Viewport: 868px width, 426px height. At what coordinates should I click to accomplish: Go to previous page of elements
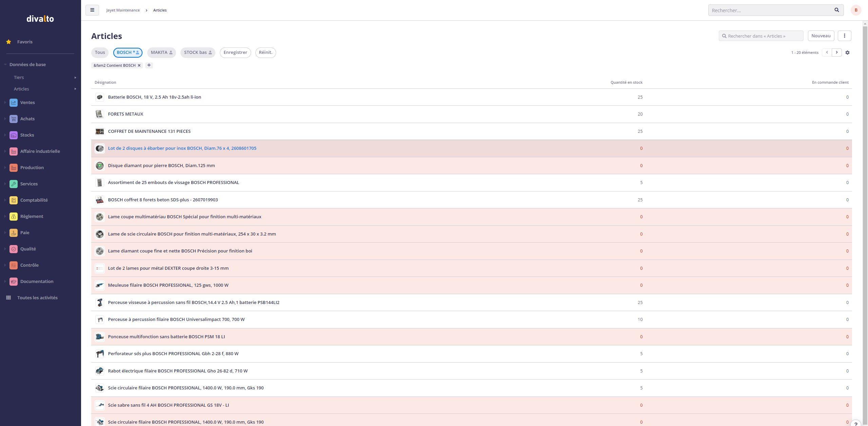click(827, 53)
